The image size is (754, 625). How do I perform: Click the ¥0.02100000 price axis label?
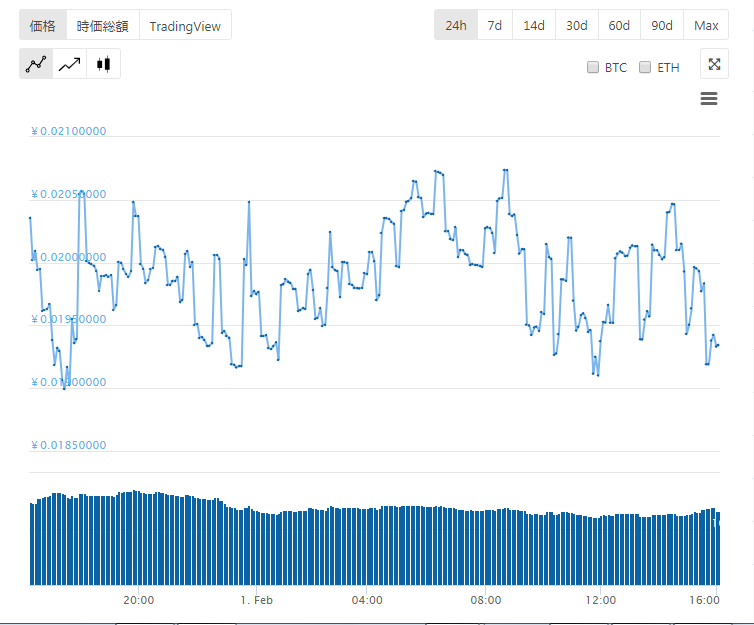69,131
